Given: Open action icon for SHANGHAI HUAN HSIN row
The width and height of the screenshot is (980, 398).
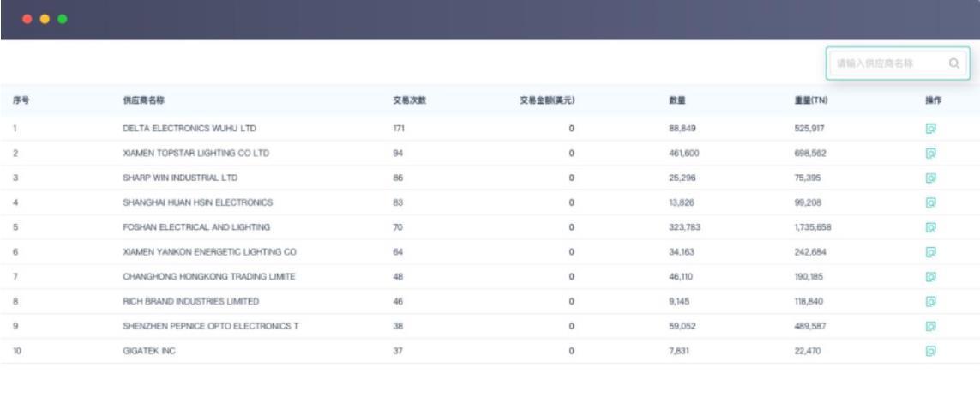Looking at the screenshot, I should tap(930, 202).
